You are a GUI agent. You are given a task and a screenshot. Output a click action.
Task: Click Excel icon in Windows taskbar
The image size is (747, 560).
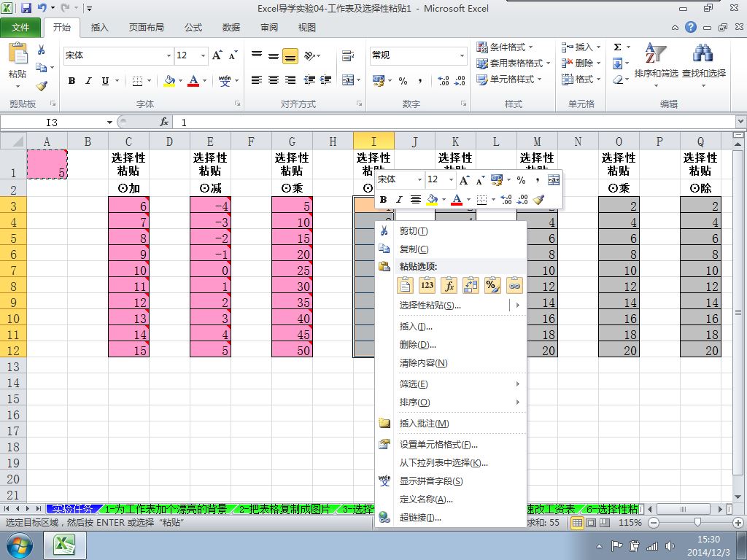pos(65,545)
